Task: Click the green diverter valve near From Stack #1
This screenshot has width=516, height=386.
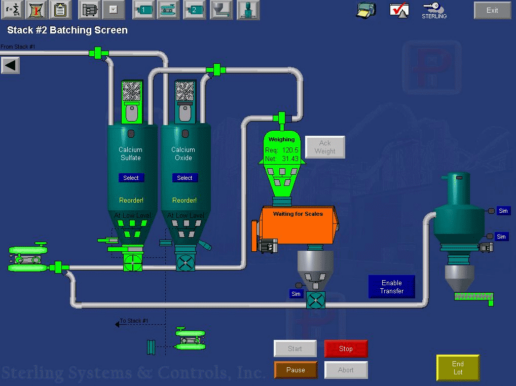Action: click(x=98, y=53)
